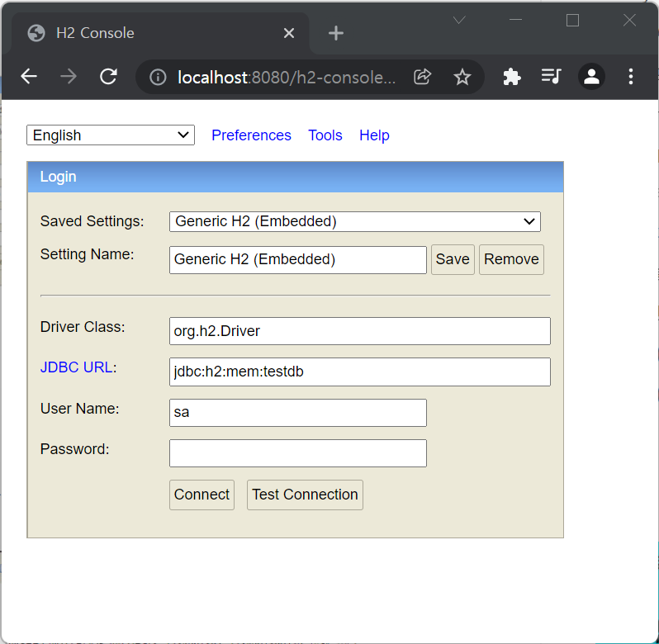The image size is (659, 644).
Task: Open the English language dropdown
Action: tap(111, 135)
